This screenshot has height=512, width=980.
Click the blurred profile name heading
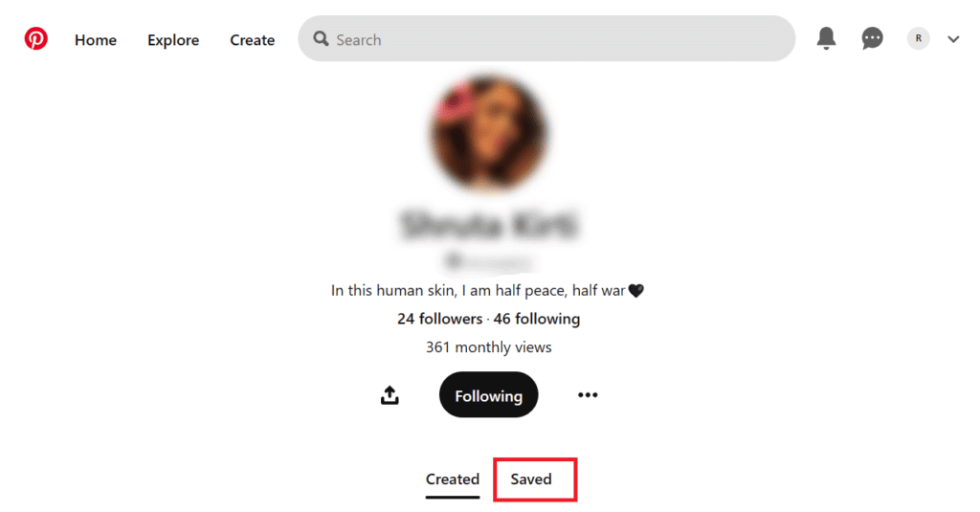pos(489,225)
